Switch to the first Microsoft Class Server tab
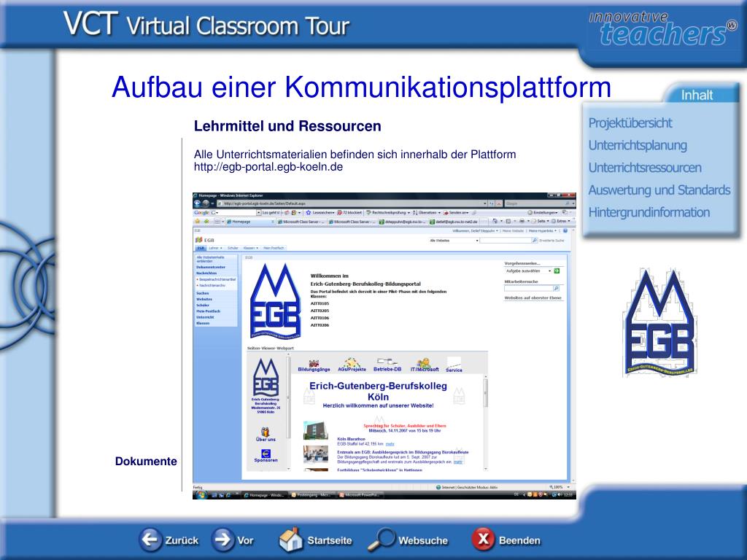The image size is (747, 560). click(301, 222)
